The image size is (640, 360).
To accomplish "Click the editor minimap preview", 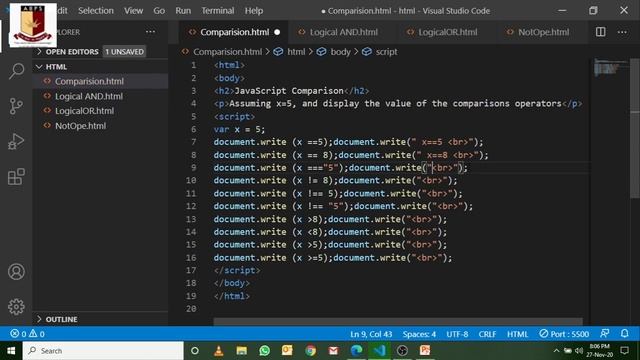I will coord(610,67).
